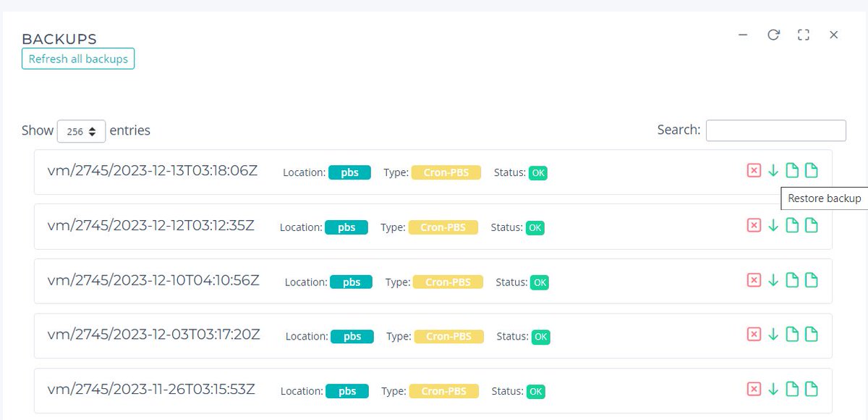Click pbs location badge of 2023-12-03T03:17:20Z backup
Viewport: 868px width, 420px height.
352,337
